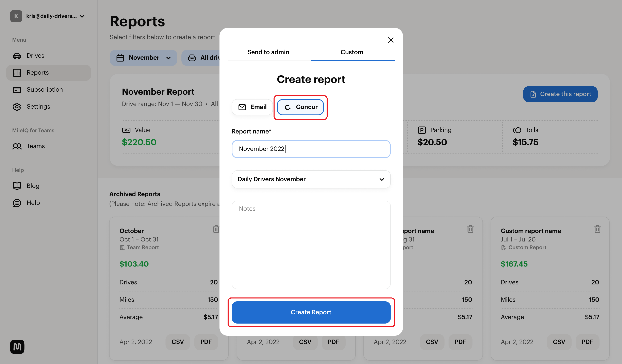Click the gear icon beside Settings
Screen dimensions: 622x364
tap(17, 107)
